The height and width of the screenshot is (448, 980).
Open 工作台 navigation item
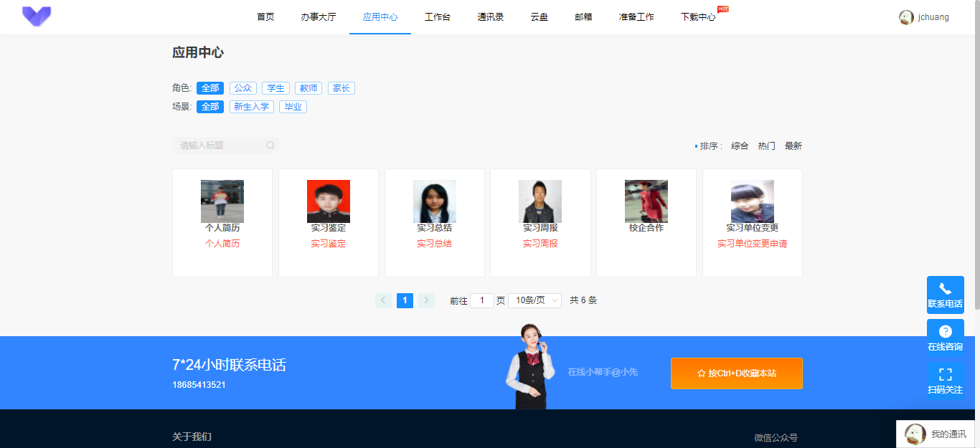coord(438,17)
